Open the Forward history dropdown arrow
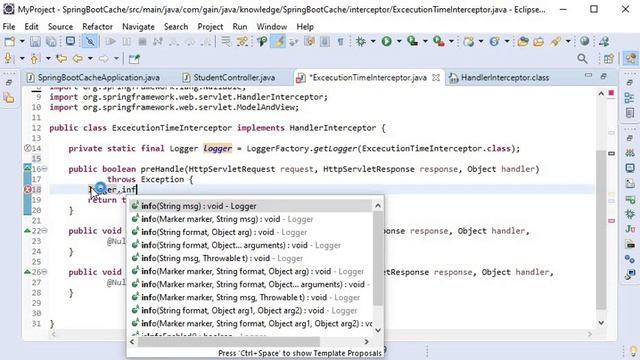The width and height of the screenshot is (640, 360). click(x=116, y=59)
